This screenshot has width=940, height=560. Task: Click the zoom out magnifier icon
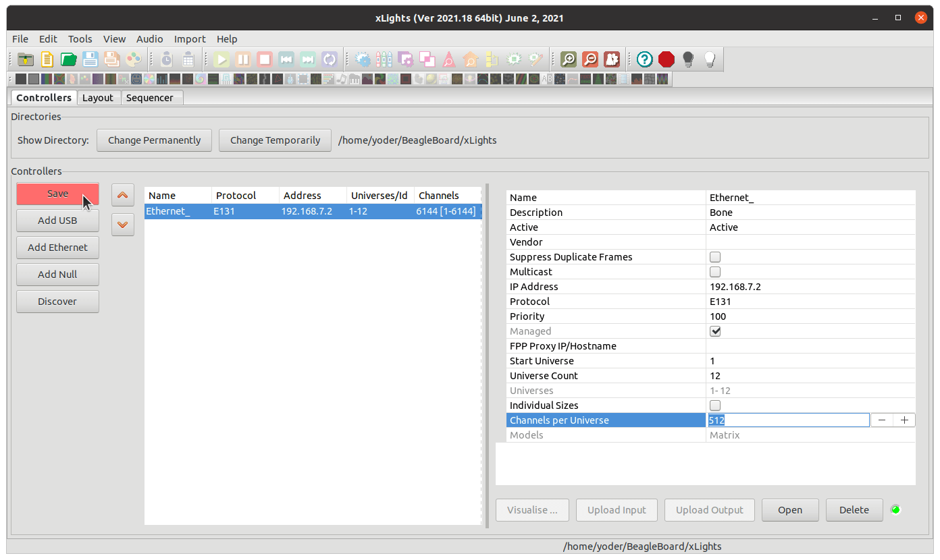[590, 59]
